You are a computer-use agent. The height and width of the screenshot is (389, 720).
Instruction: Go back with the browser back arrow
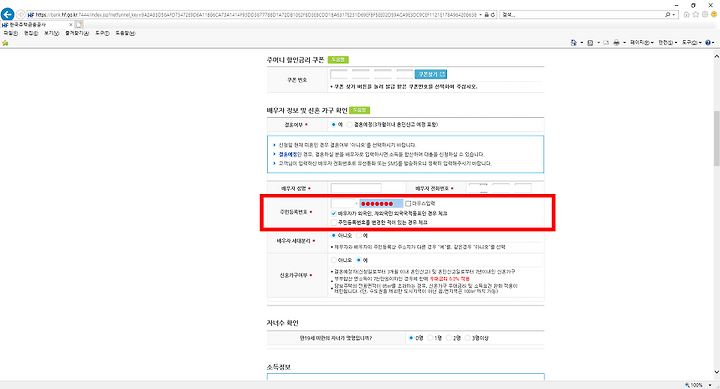[7, 14]
